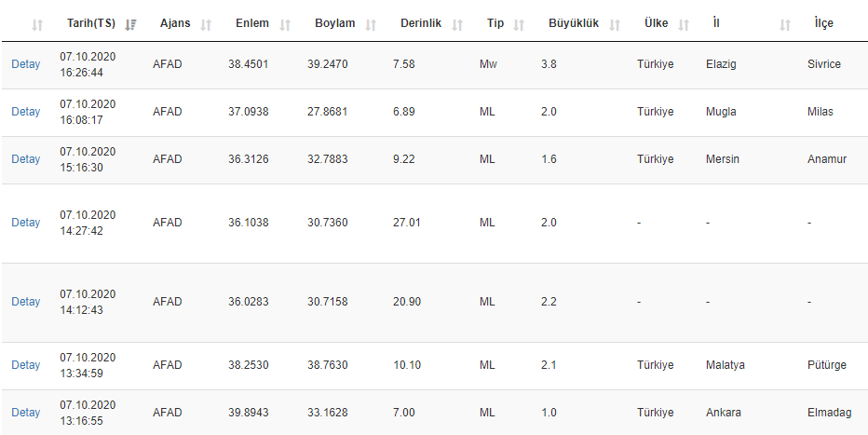Click the sort arrows next to Ülke

[684, 25]
